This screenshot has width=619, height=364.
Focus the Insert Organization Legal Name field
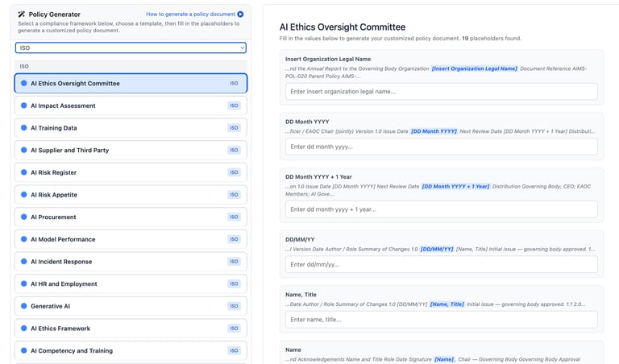click(442, 92)
